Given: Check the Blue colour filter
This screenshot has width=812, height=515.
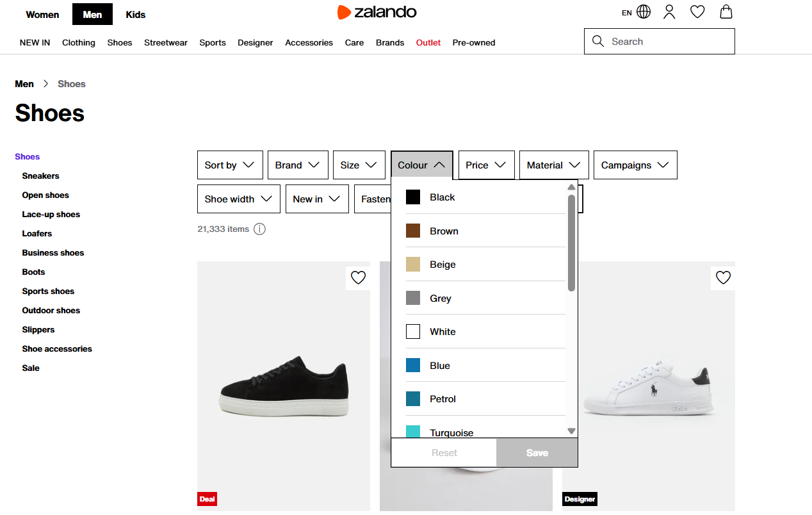Looking at the screenshot, I should (412, 365).
